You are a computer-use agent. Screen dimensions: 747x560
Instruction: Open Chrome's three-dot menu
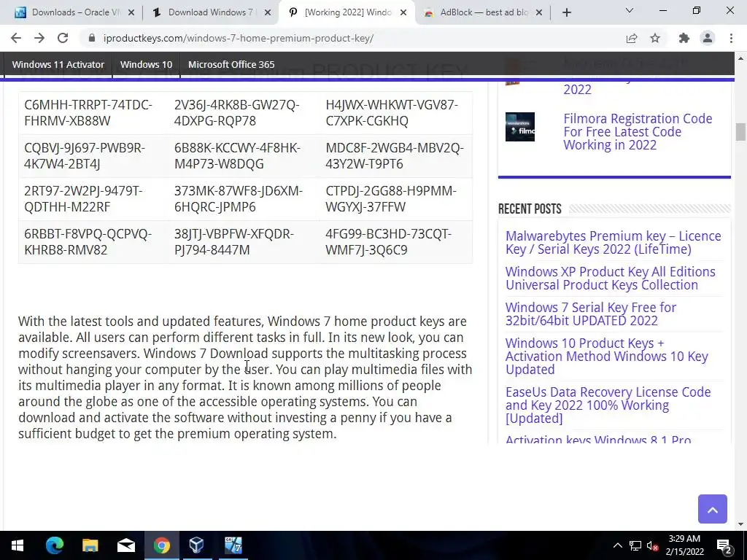coord(731,38)
